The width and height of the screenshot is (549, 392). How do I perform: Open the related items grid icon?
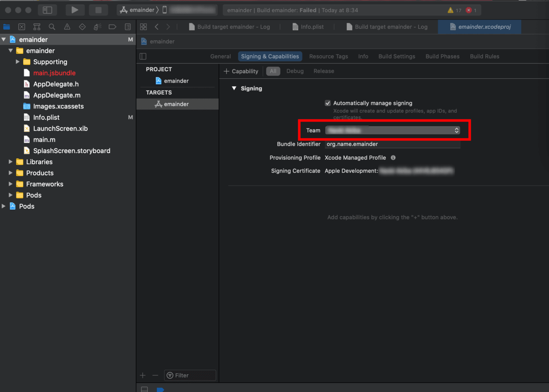(144, 27)
